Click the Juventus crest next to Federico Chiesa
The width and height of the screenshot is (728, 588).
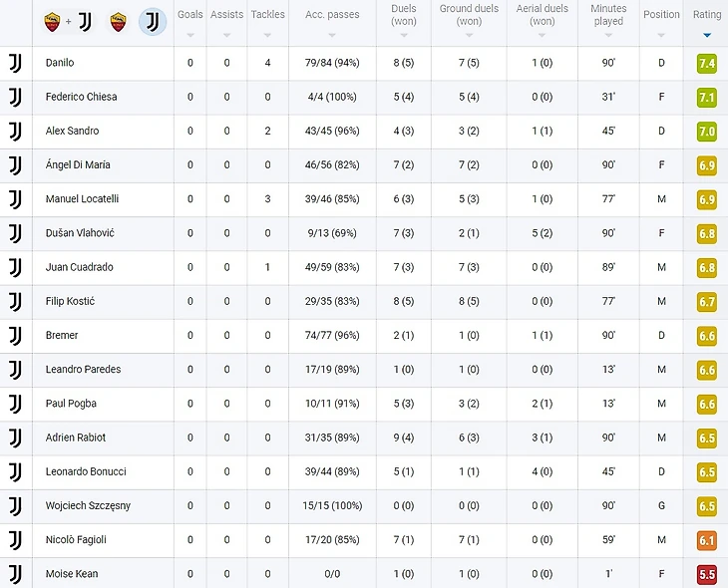click(x=15, y=97)
